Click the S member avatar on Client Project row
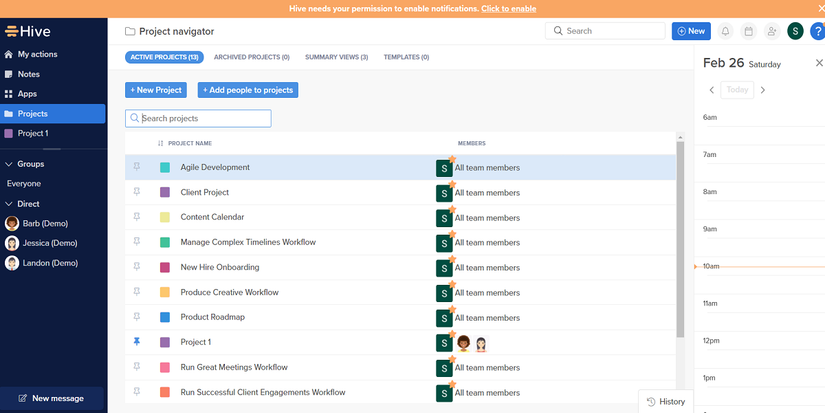 [444, 193]
